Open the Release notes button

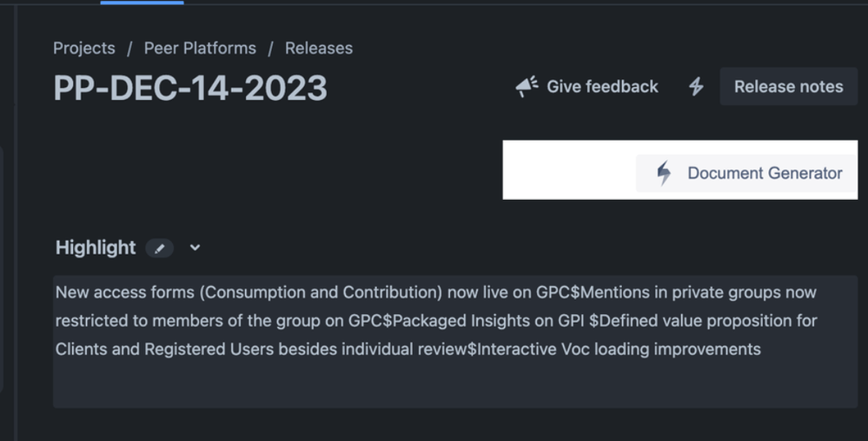(x=788, y=86)
